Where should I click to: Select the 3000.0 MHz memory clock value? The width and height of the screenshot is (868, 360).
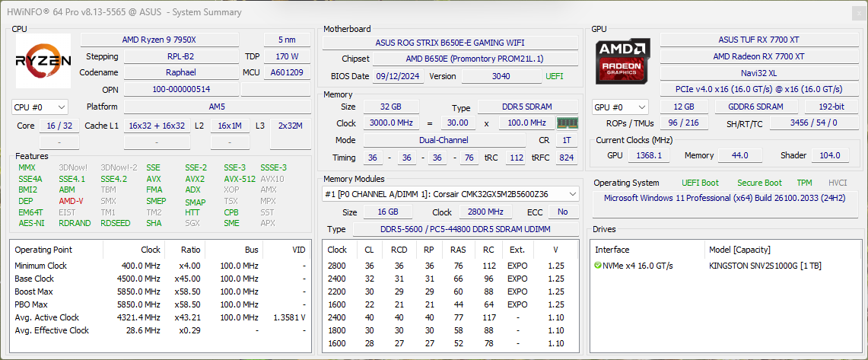(391, 123)
